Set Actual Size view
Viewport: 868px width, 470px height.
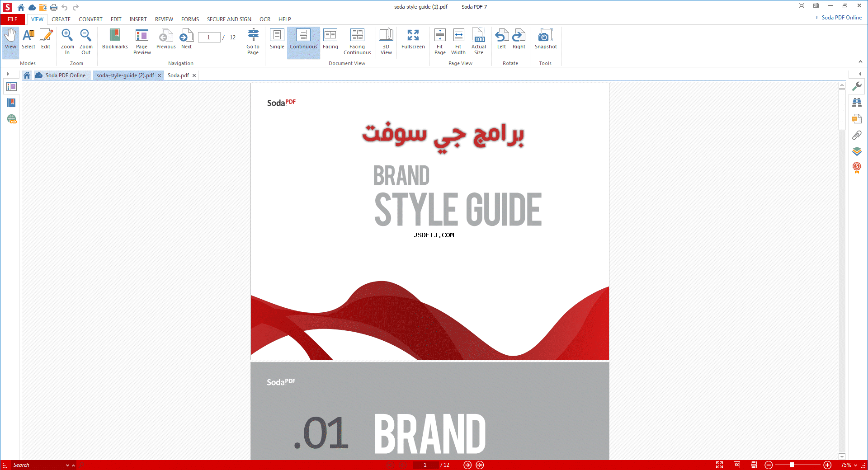[x=479, y=42]
